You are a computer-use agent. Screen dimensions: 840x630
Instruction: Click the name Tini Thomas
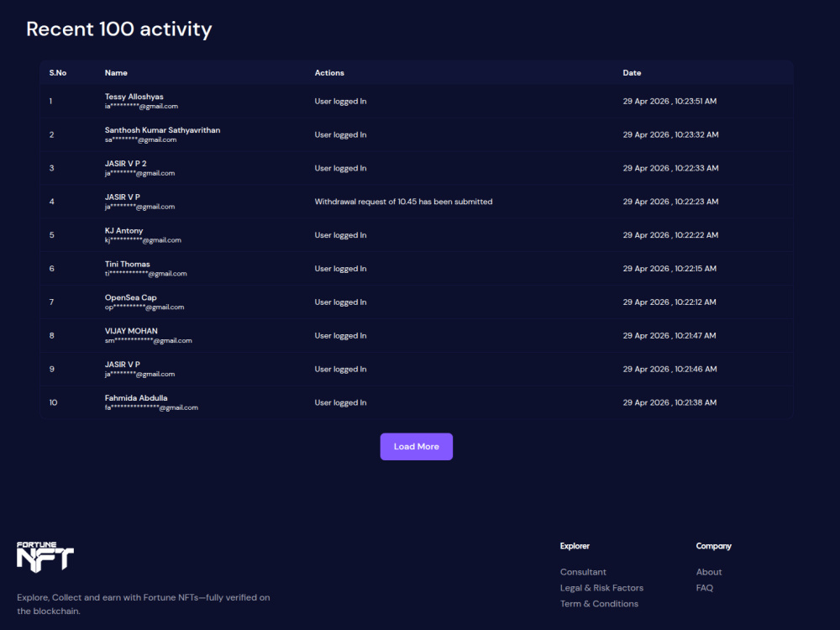(128, 264)
